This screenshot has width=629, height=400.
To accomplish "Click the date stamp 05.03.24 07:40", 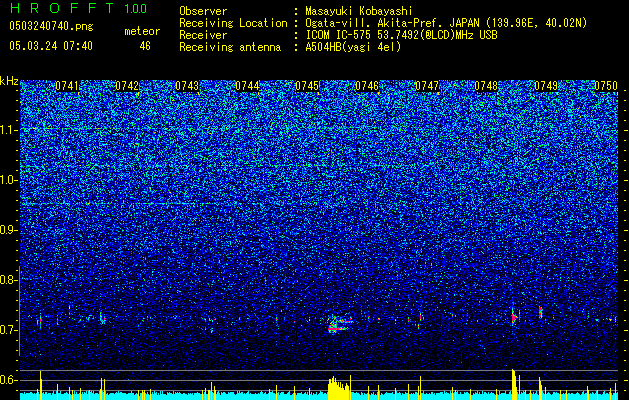I will tap(51, 46).
